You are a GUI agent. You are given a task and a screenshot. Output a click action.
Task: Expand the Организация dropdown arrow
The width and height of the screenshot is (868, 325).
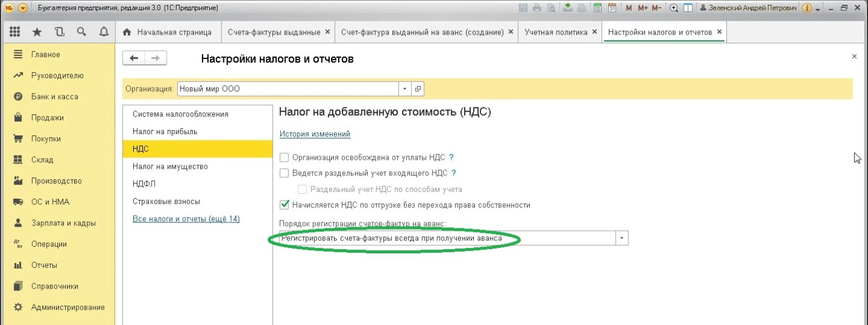[406, 88]
